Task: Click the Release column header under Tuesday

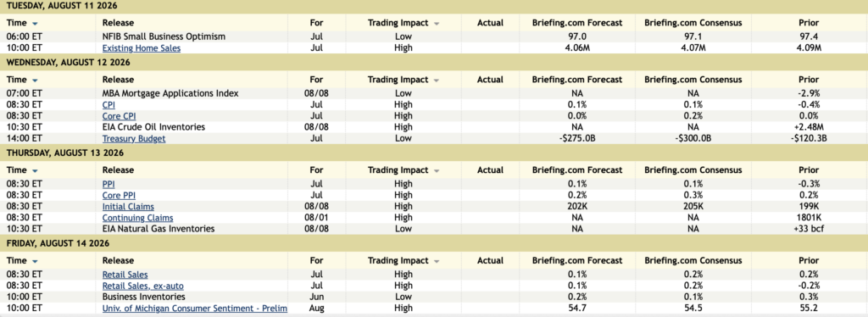Action: point(118,23)
